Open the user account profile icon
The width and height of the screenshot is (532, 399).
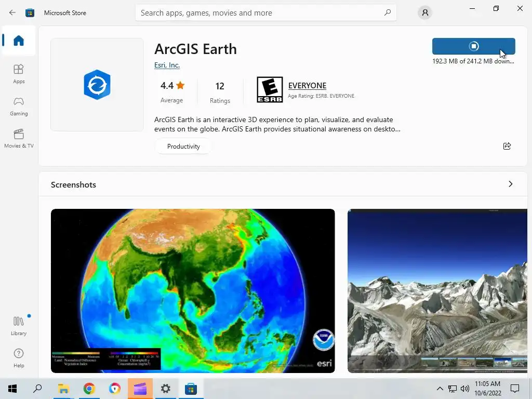(425, 12)
